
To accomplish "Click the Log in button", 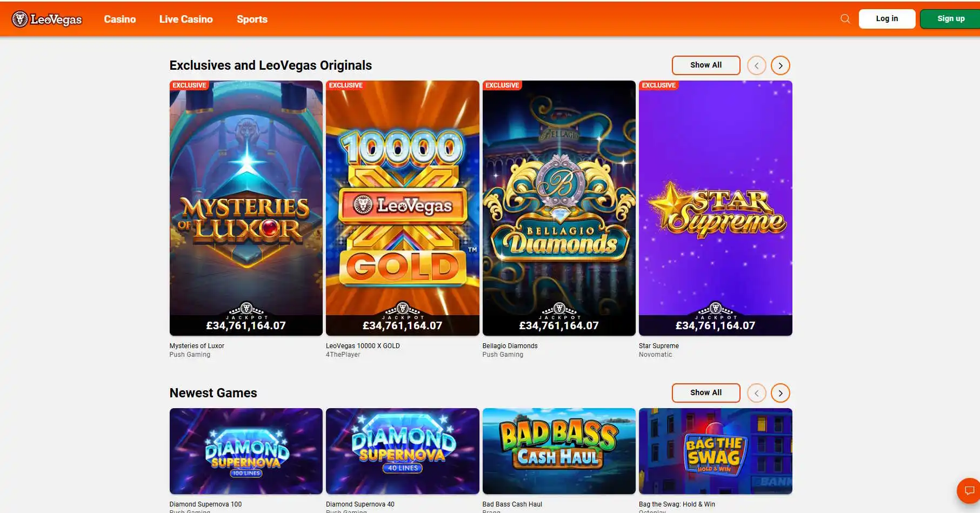I will 887,19.
